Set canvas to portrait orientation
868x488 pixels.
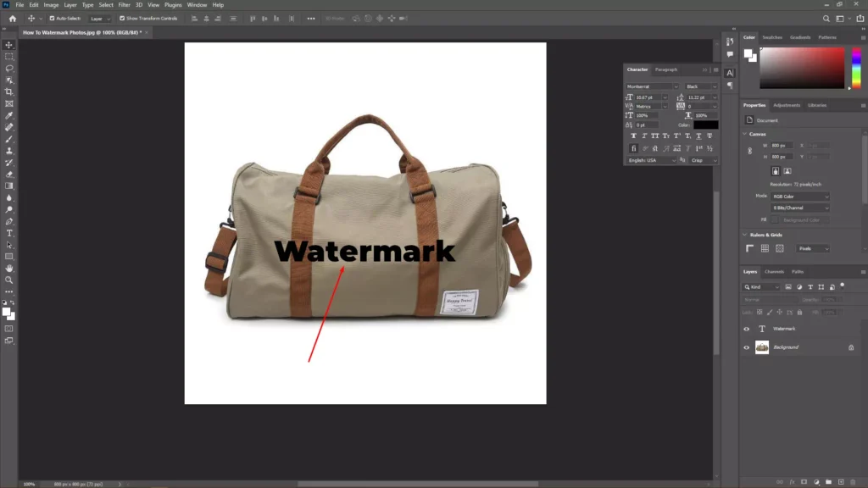click(x=776, y=171)
